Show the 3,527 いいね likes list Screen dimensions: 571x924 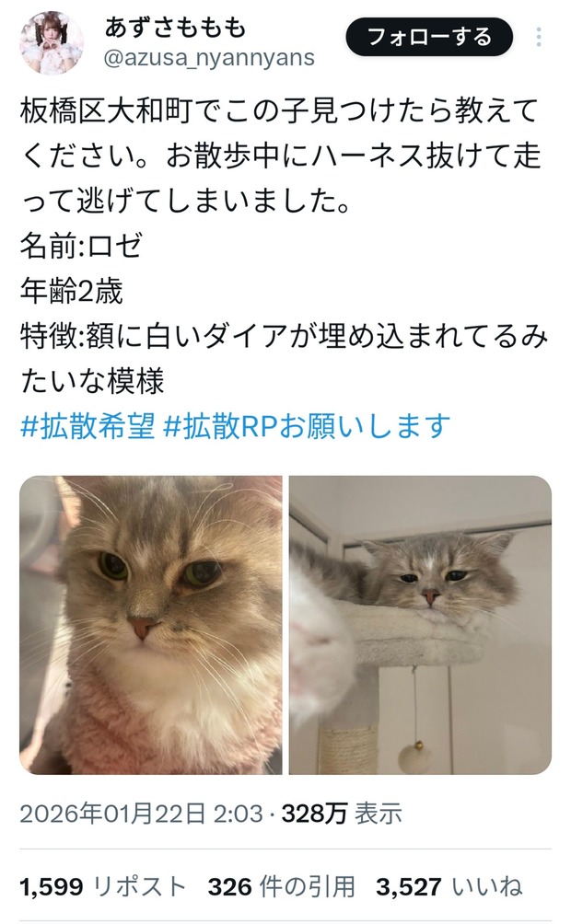click(x=449, y=887)
